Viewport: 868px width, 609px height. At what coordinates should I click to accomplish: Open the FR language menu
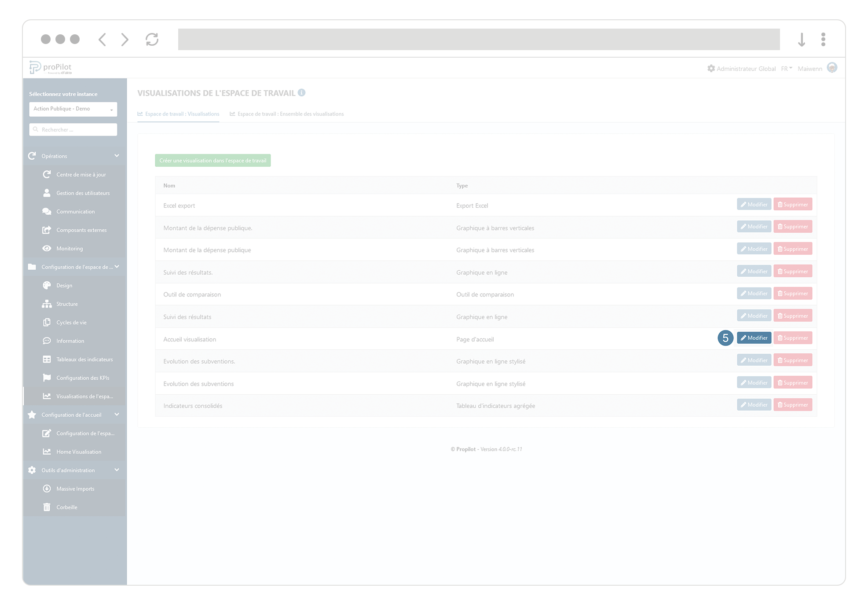tap(786, 68)
